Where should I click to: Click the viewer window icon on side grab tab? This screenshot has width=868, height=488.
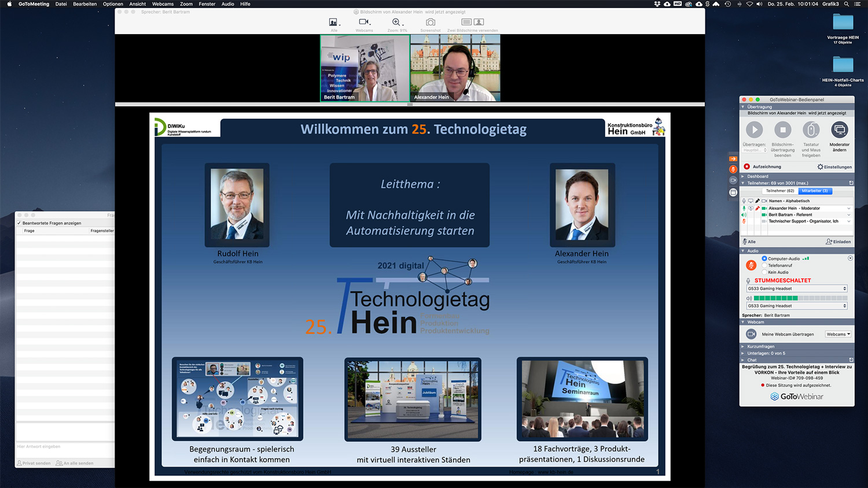click(733, 192)
